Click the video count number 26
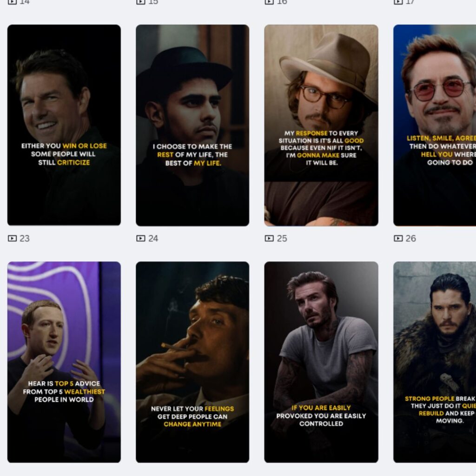The image size is (476, 476). 411,238
